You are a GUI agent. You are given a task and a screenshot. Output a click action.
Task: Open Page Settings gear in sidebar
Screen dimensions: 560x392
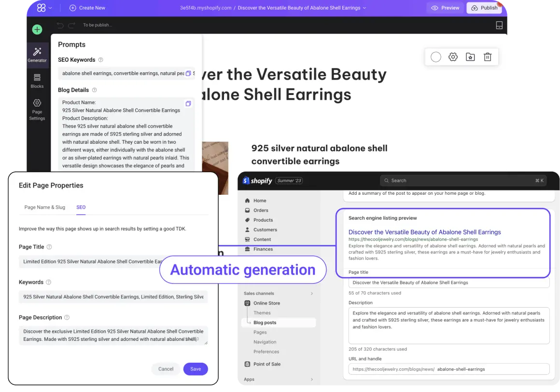coord(37,109)
